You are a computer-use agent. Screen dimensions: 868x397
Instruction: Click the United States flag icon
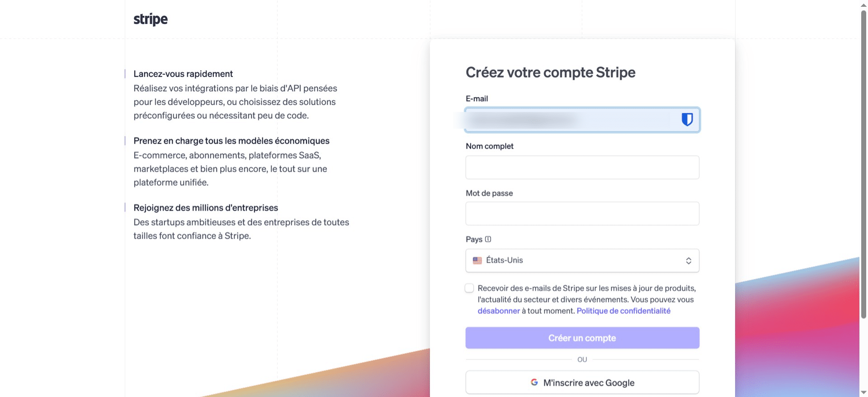click(477, 260)
